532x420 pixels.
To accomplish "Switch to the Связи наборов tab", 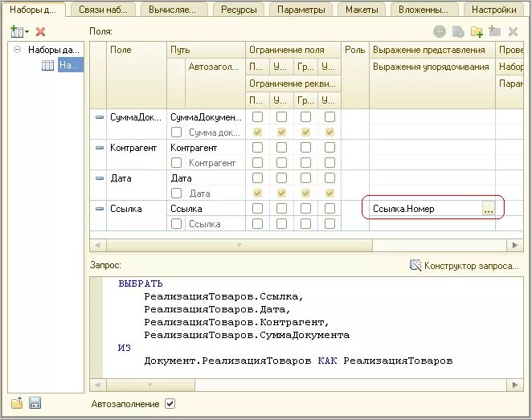I will click(103, 10).
